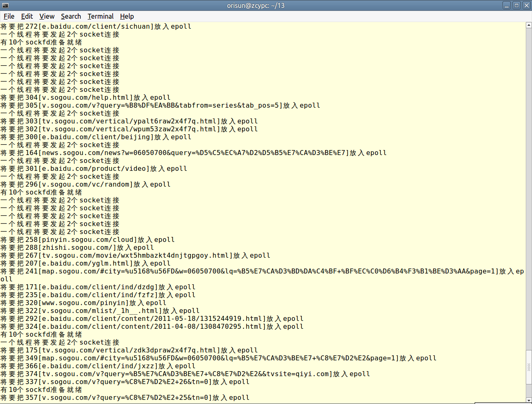
Task: Click the line with 301[e.baidu.com/product/video]
Action: pos(94,168)
